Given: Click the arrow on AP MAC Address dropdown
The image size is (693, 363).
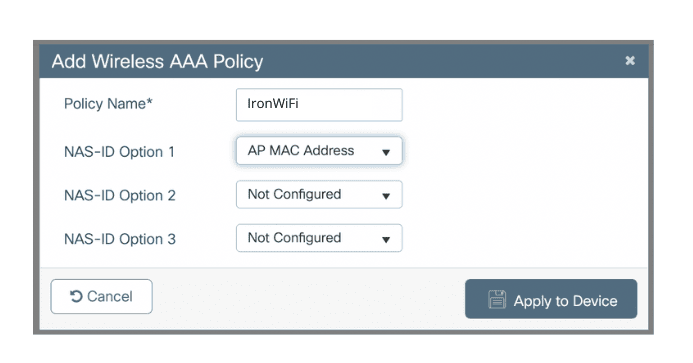Looking at the screenshot, I should click(x=386, y=152).
